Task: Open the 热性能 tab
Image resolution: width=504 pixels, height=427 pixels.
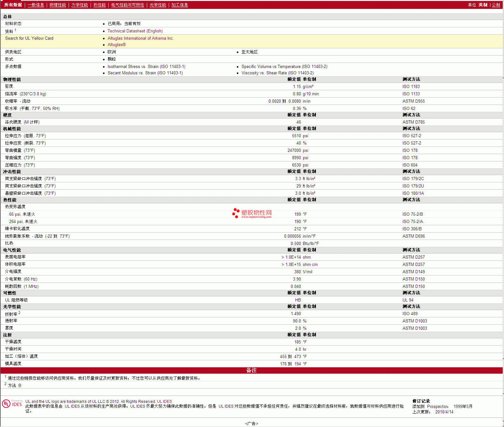Action: point(99,5)
